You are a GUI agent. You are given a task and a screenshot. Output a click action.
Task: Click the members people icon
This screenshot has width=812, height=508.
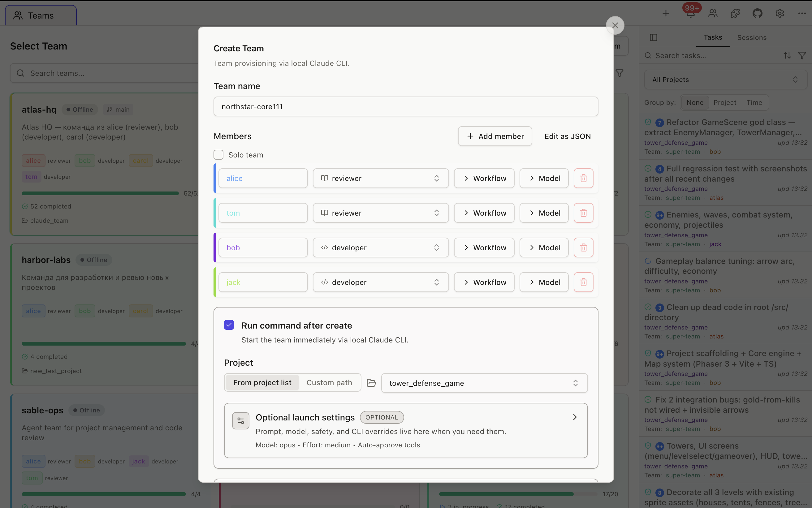[x=713, y=14]
